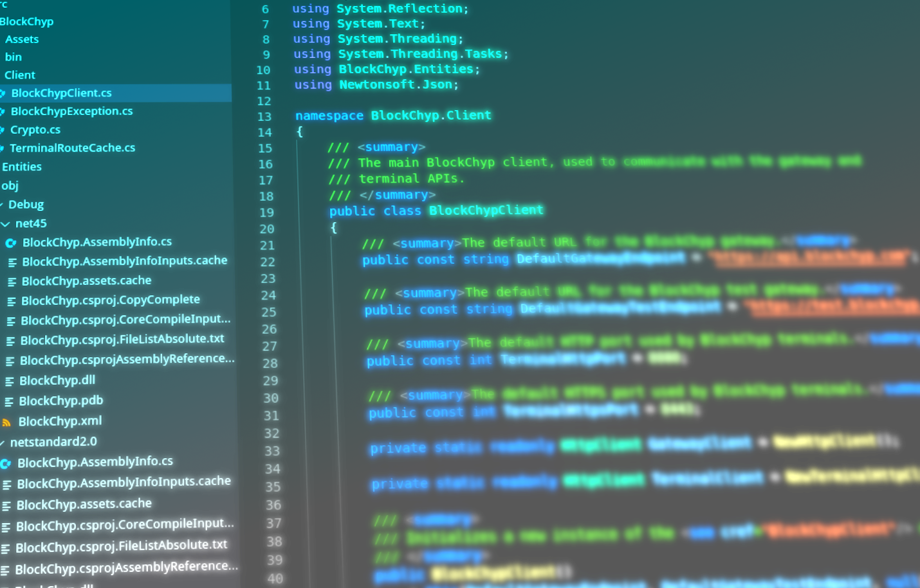Click the file icon beside BlockChyp.csproj.CopyComplete

pos(12,302)
